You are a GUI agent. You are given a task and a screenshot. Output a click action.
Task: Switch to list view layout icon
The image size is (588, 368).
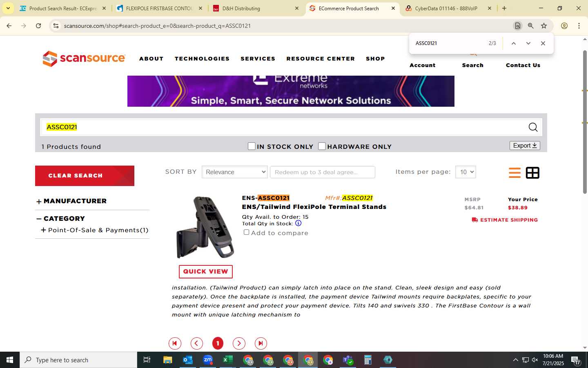pos(514,173)
